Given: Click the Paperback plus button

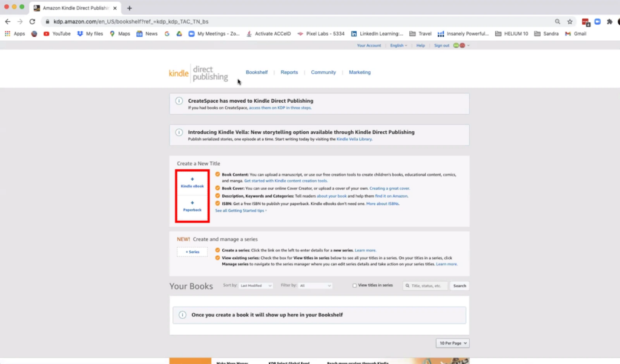Looking at the screenshot, I should (192, 206).
